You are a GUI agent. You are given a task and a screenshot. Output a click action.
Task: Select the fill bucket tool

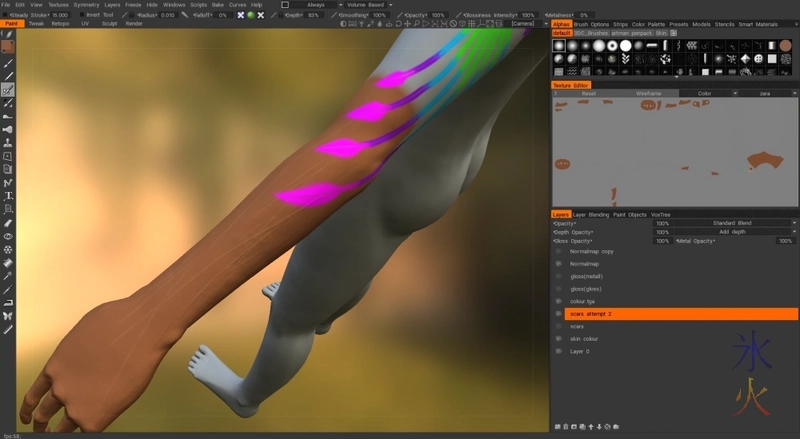click(x=8, y=262)
